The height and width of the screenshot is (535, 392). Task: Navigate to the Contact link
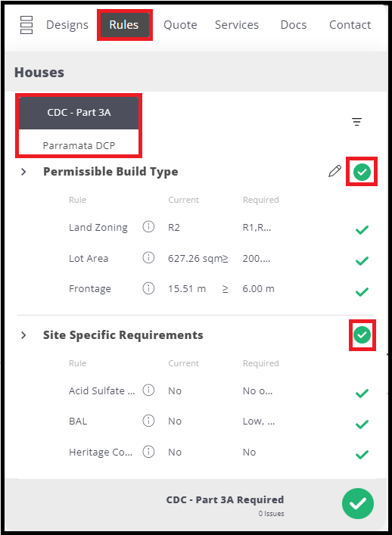click(350, 25)
